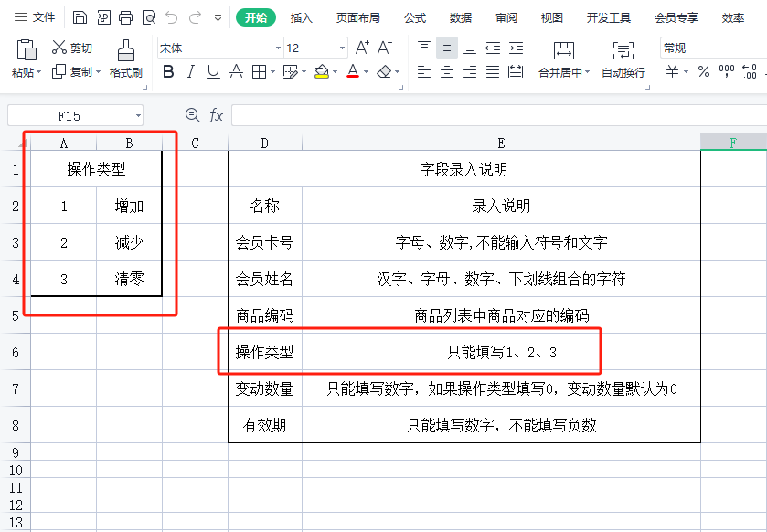The image size is (767, 532).
Task: Click the percent style icon
Action: [x=702, y=69]
